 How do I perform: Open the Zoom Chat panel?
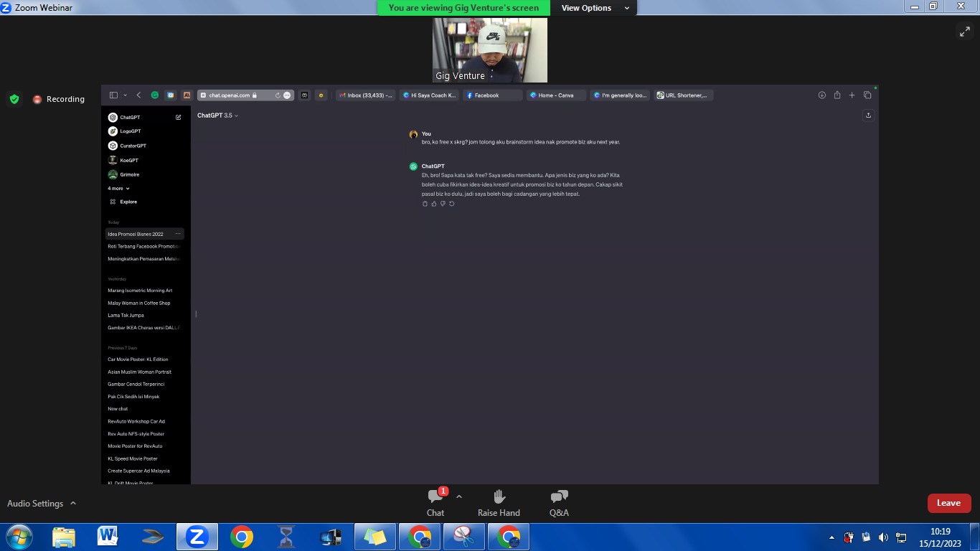tap(435, 501)
